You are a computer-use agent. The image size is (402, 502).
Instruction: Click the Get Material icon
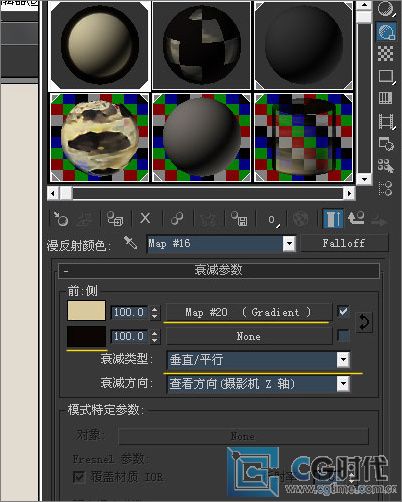pos(60,219)
